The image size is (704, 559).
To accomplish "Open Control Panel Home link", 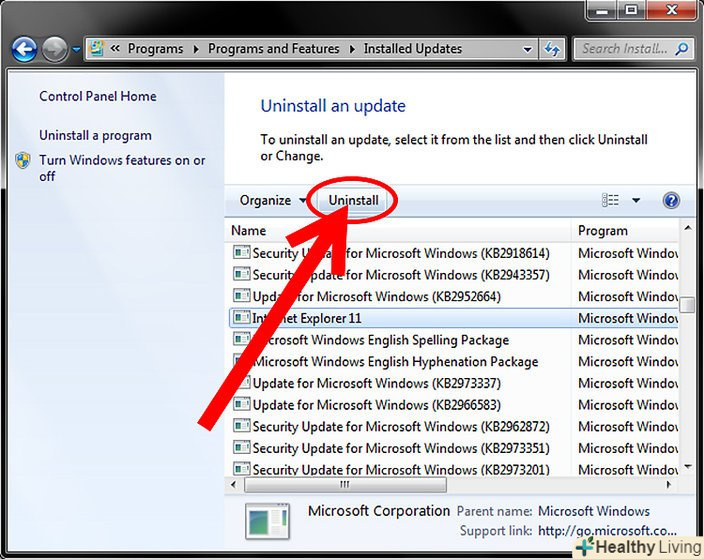I will point(98,96).
